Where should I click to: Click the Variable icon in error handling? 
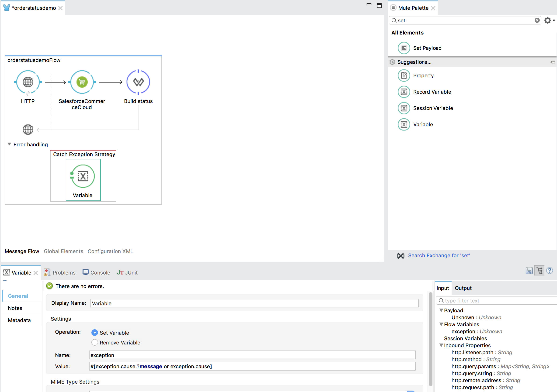click(83, 176)
